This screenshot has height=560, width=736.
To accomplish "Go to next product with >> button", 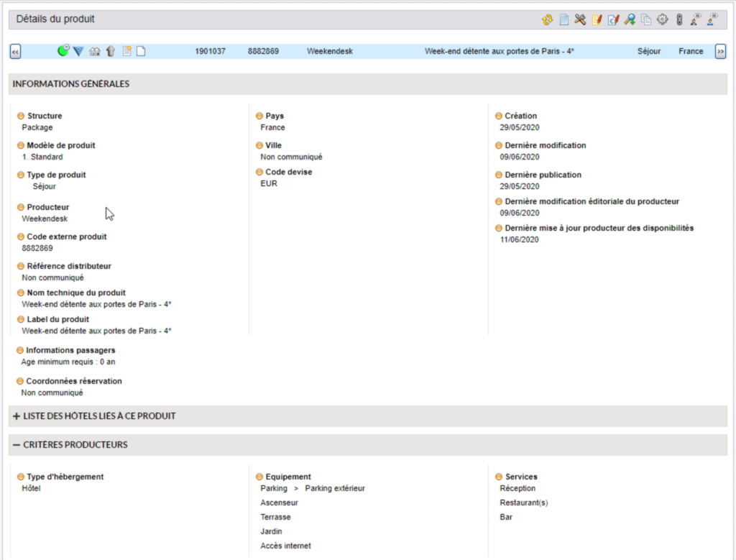I will pyautogui.click(x=719, y=52).
